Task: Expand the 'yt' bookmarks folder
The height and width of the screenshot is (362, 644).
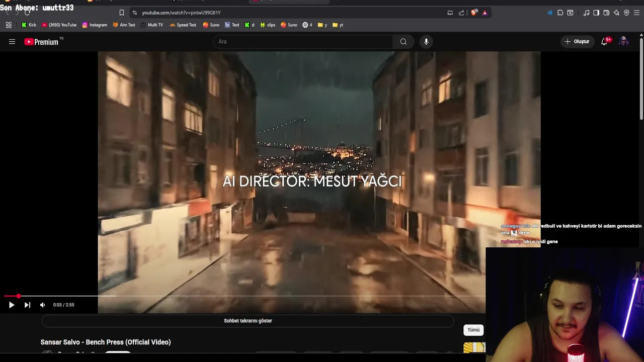Action: click(x=338, y=25)
